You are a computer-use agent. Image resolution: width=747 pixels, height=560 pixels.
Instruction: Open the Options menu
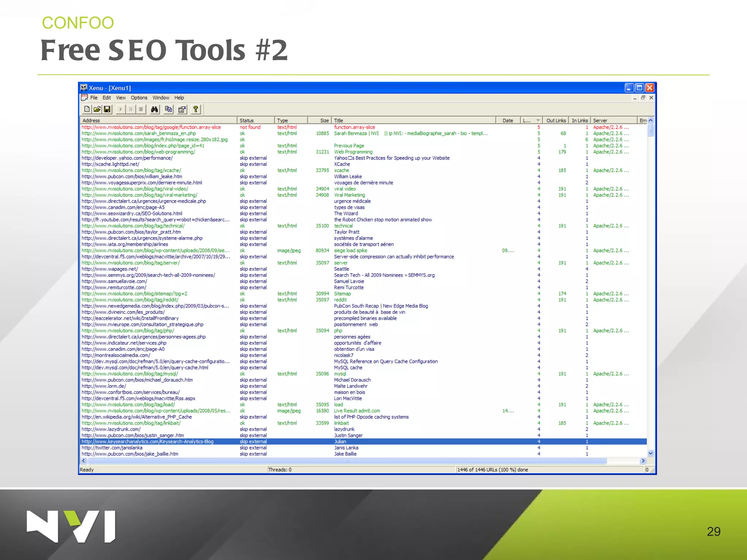(139, 98)
